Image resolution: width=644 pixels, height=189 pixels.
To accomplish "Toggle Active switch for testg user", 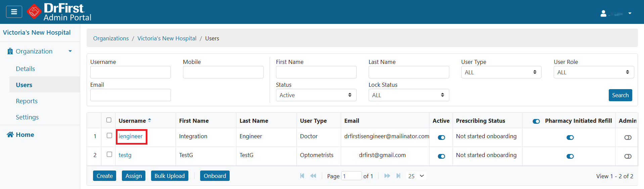I will [441, 156].
